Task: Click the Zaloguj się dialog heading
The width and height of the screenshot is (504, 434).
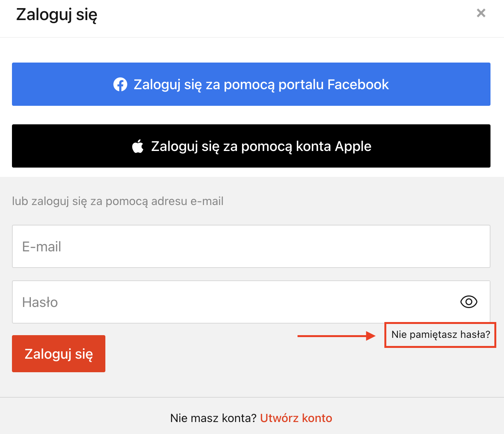Action: tap(57, 15)
